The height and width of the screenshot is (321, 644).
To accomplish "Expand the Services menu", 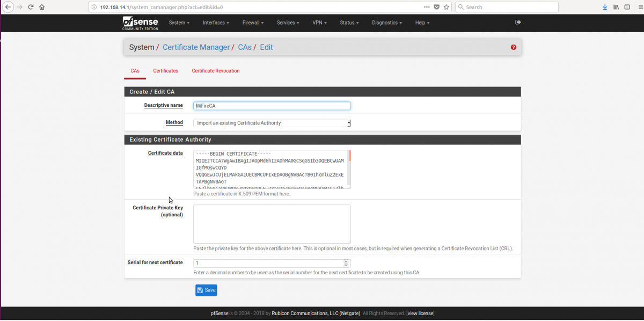I will pos(288,23).
